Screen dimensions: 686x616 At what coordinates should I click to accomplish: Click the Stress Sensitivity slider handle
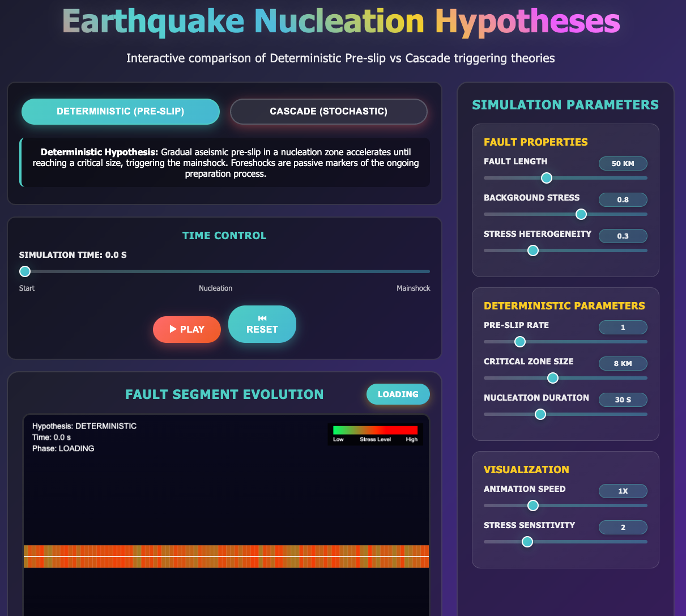click(527, 542)
